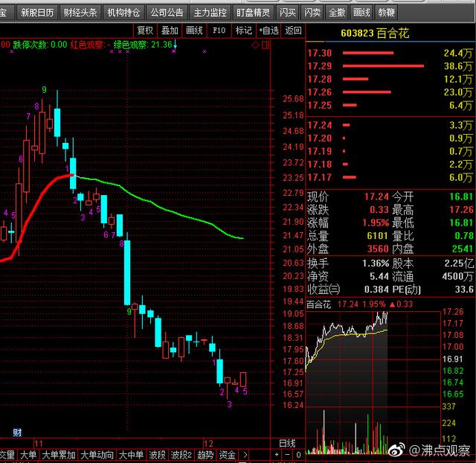Switch to the 大单累加 indicator tab
Viewport: 476px width, 463px height.
[x=58, y=455]
